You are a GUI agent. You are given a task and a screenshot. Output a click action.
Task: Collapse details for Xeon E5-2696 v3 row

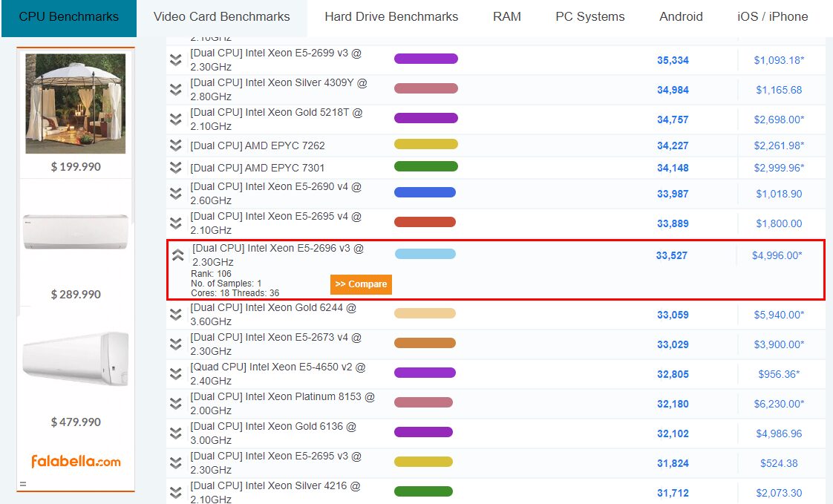click(x=178, y=255)
